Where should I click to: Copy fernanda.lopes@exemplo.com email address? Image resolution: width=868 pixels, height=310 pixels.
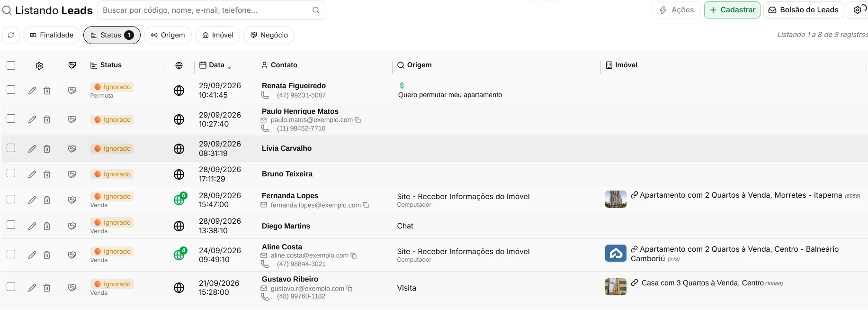click(366, 205)
